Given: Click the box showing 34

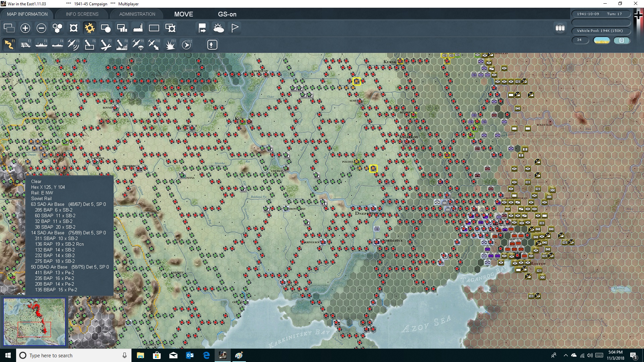Looking at the screenshot, I should [580, 40].
